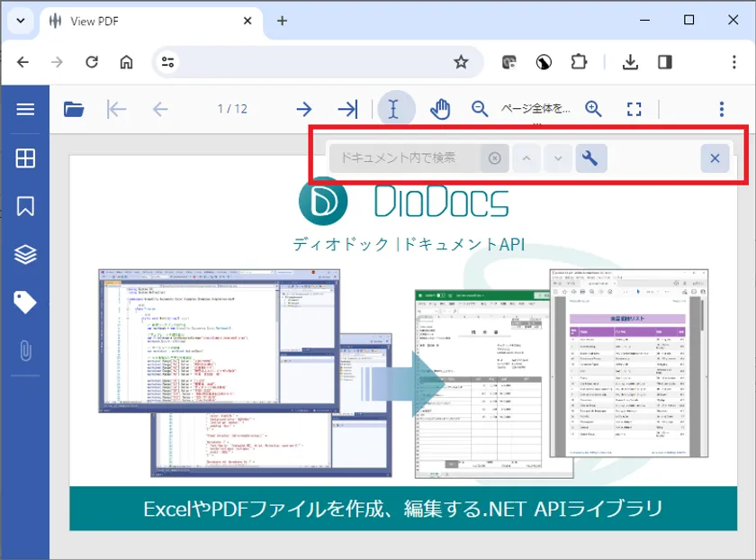Close the search bar

(x=715, y=158)
